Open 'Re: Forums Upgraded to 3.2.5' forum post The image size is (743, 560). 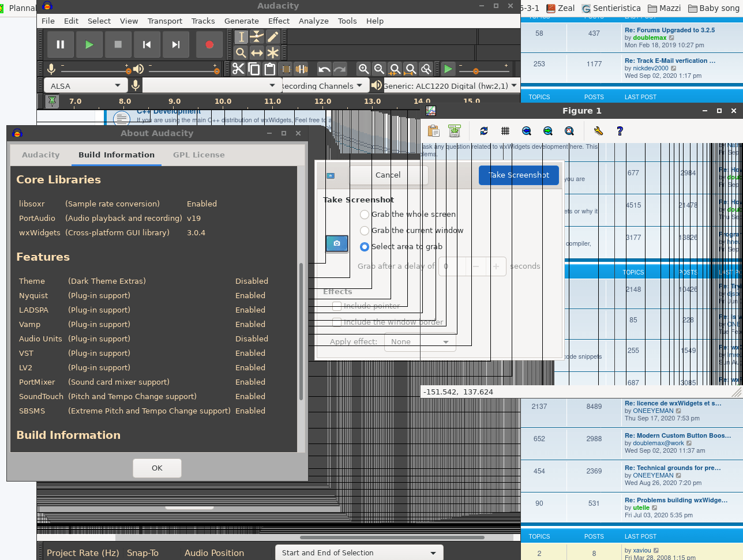[x=670, y=30]
